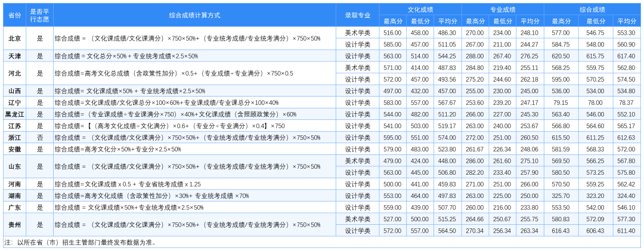Click 天津 综合成绩 最高分 value 620.50

coord(561,56)
